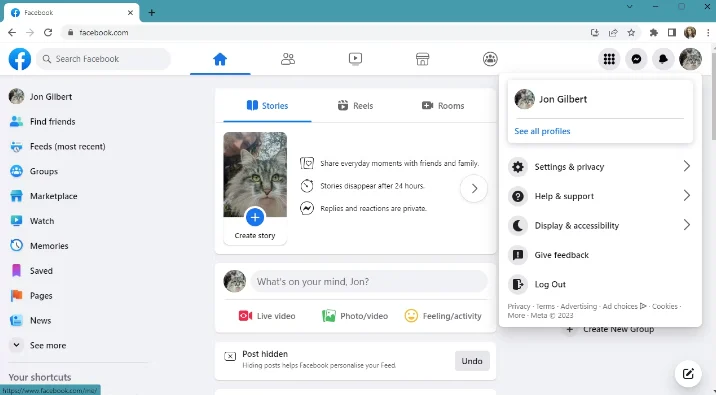The width and height of the screenshot is (716, 395).
Task: Open the Friends icon in top navigation
Action: (288, 59)
